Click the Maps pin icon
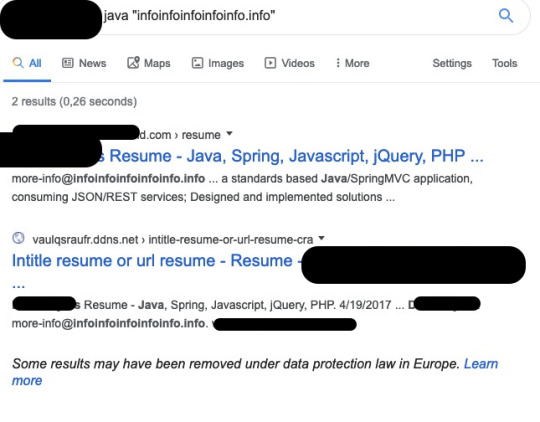This screenshot has width=540, height=422. 133,63
